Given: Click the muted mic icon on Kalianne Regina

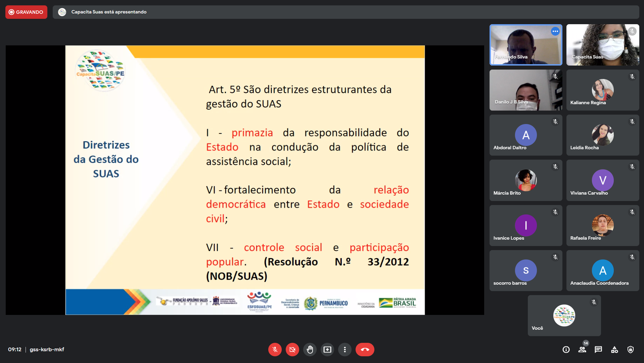Looking at the screenshot, I should (632, 77).
